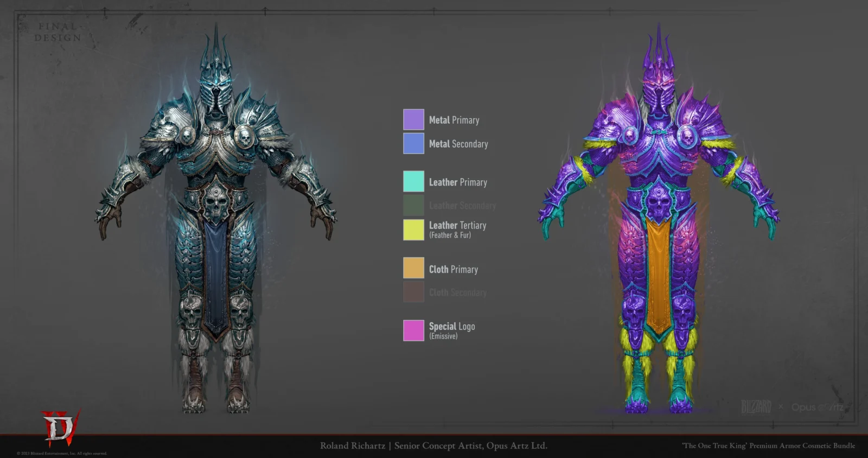Screen dimensions: 868x458
Task: Select the "Metal Secondary" label text
Action: coord(458,144)
